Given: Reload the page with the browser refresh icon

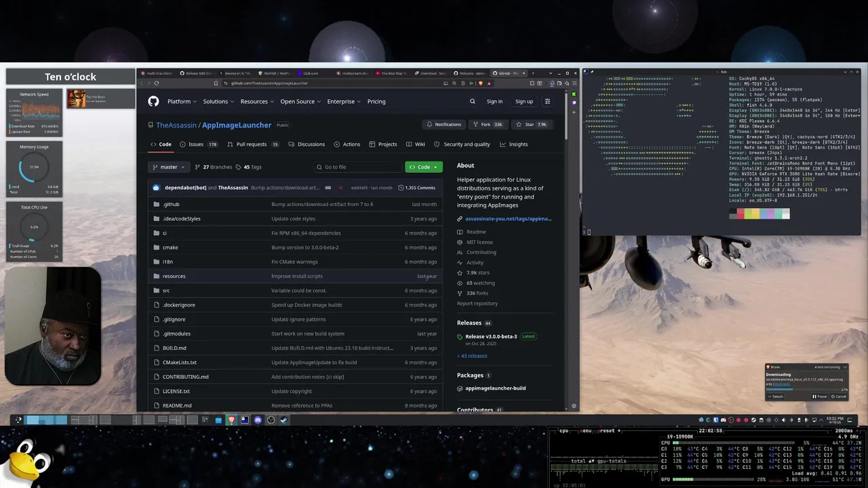Looking at the screenshot, I should [x=157, y=83].
